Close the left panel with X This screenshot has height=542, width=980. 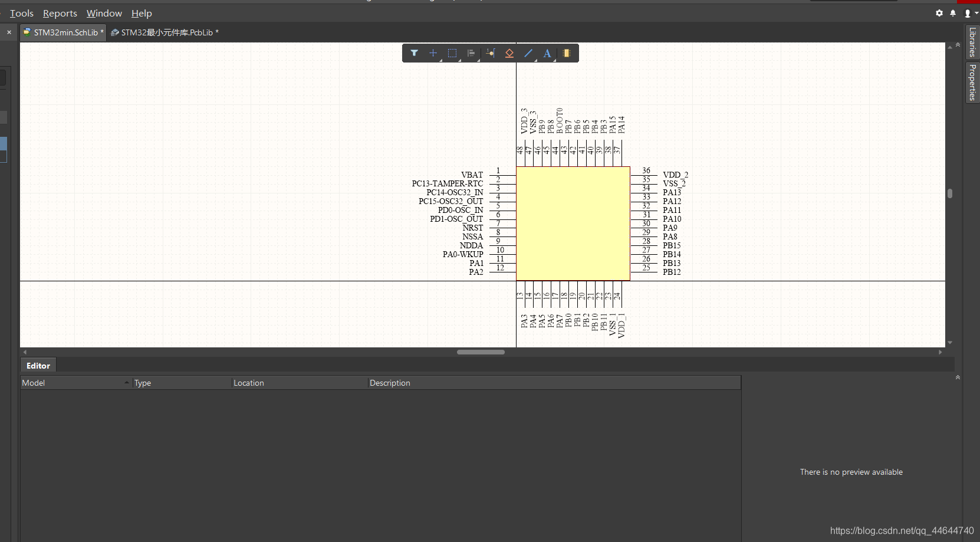tap(9, 32)
